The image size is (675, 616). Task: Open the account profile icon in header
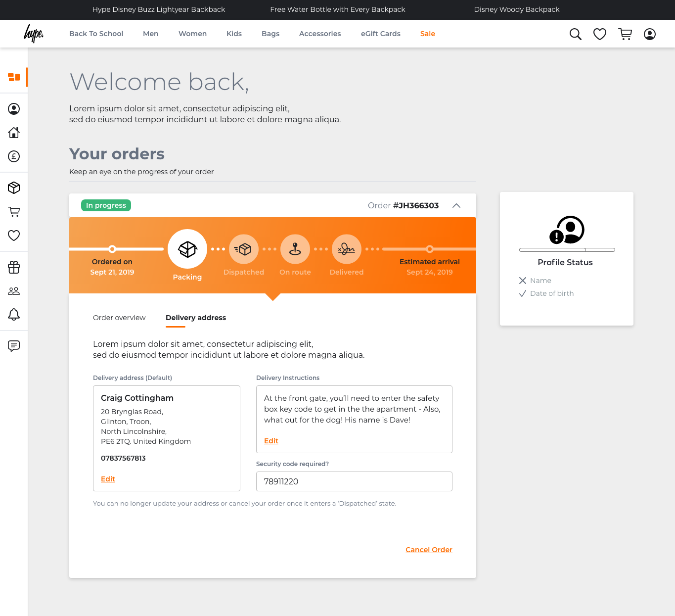click(650, 34)
